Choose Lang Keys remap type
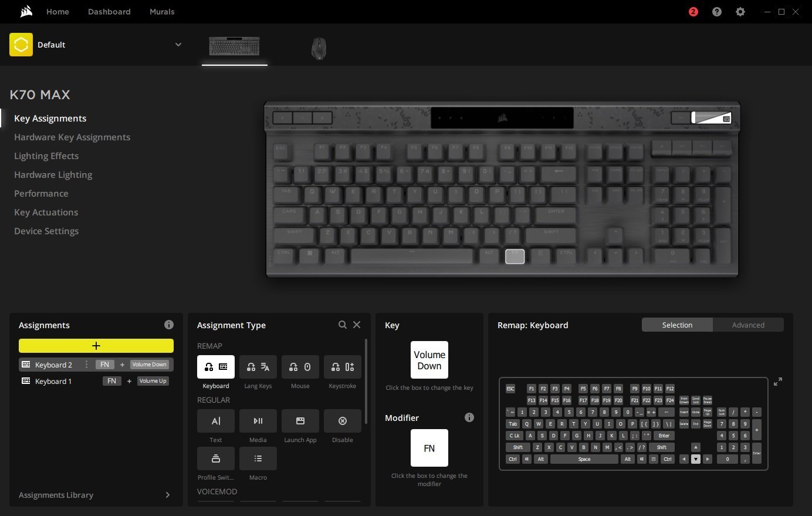 click(x=258, y=367)
